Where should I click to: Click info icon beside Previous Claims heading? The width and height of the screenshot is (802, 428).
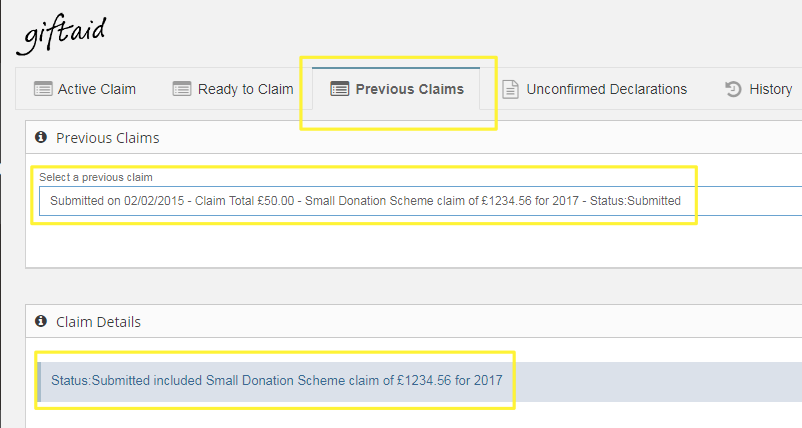click(x=41, y=137)
